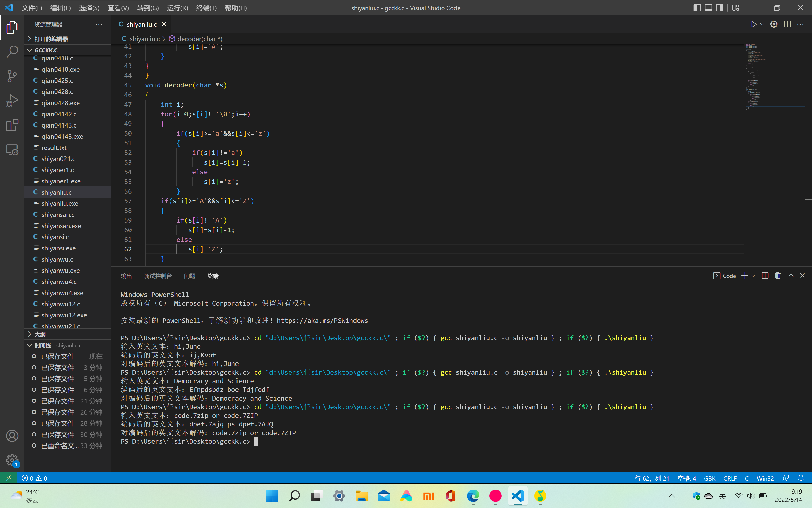This screenshot has width=812, height=508.
Task: Open 运行(R) menu
Action: click(178, 8)
